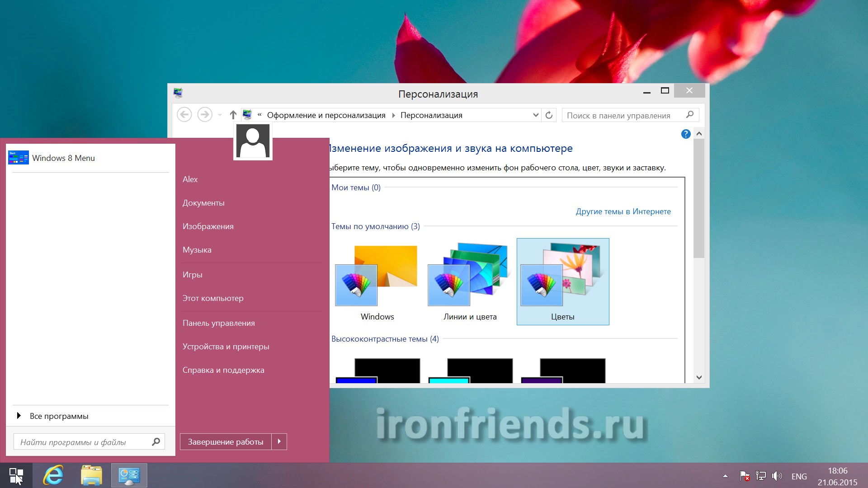
Task: Click the user account avatar picture
Action: 253,141
